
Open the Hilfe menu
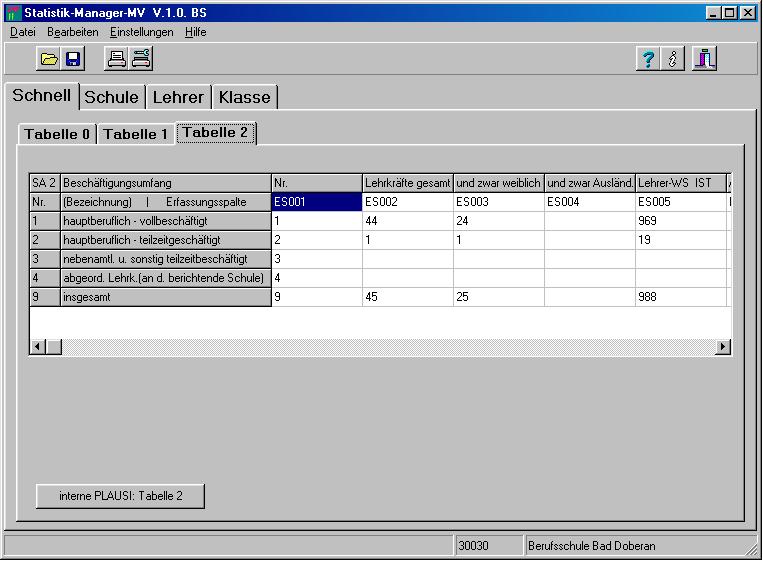pos(196,32)
